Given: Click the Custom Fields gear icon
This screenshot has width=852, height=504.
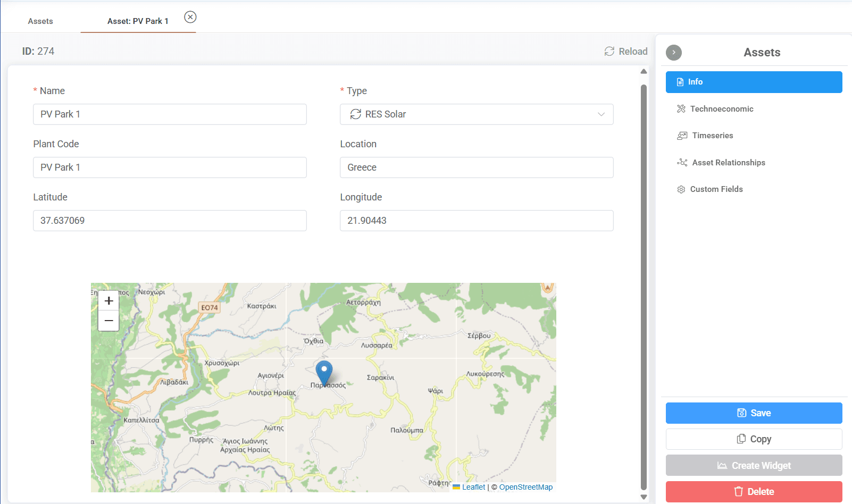Looking at the screenshot, I should pyautogui.click(x=681, y=189).
